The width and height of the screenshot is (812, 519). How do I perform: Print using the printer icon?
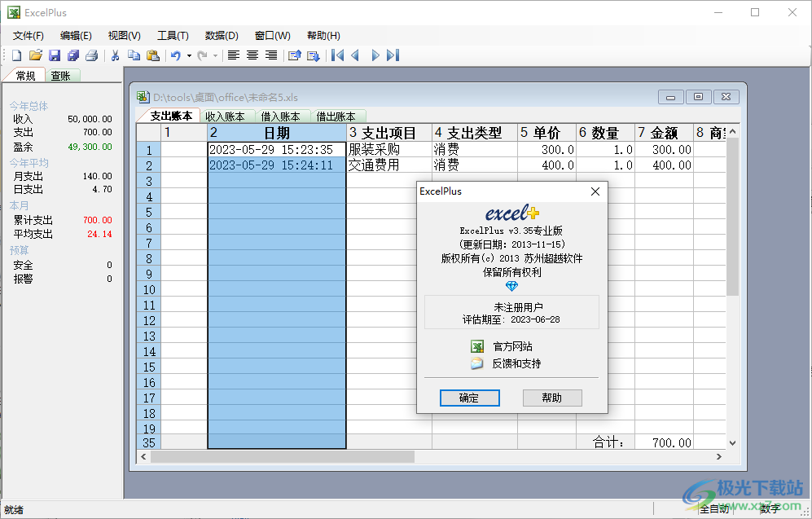coord(92,55)
